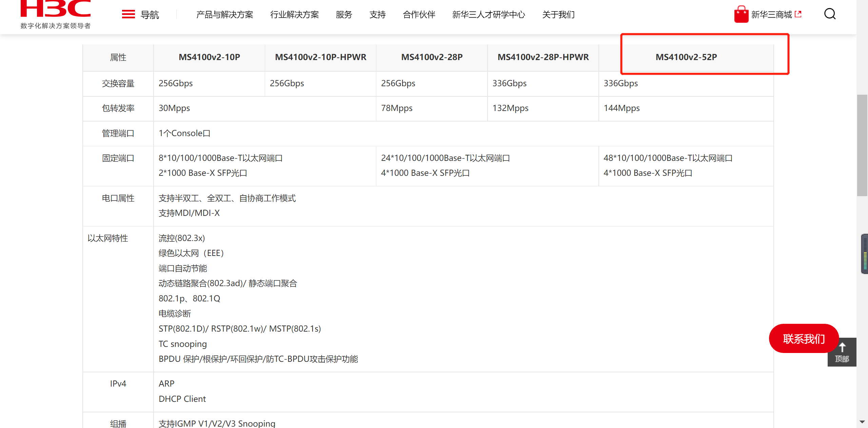The width and height of the screenshot is (868, 428).
Task: Expand the 合作伙伴 menu
Action: [x=419, y=15]
